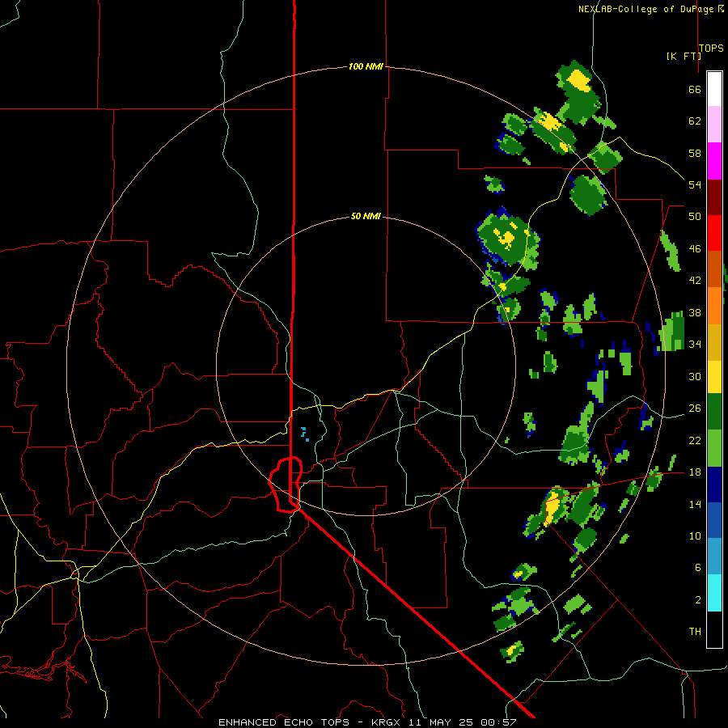Click the "50 NMI" range ring label
Viewport: 728px width, 728px height.
[x=366, y=216]
